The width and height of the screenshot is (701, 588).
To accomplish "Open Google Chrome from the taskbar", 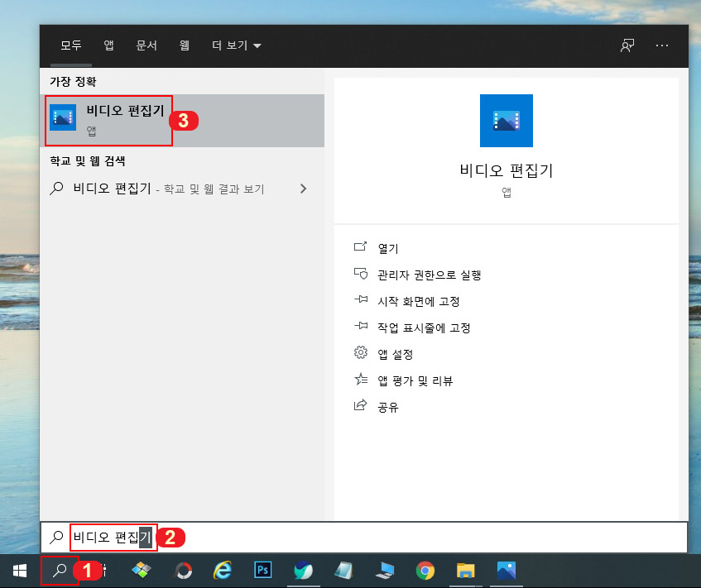I will pos(425,570).
